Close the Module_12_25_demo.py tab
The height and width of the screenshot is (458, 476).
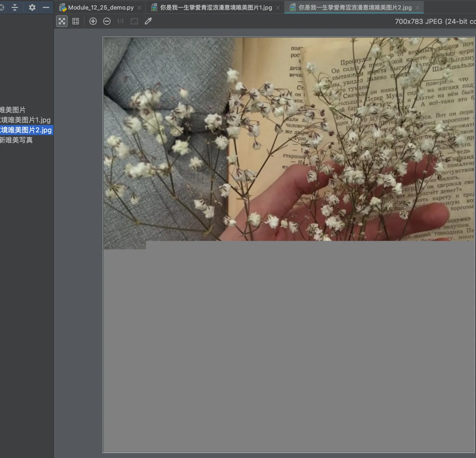139,7
